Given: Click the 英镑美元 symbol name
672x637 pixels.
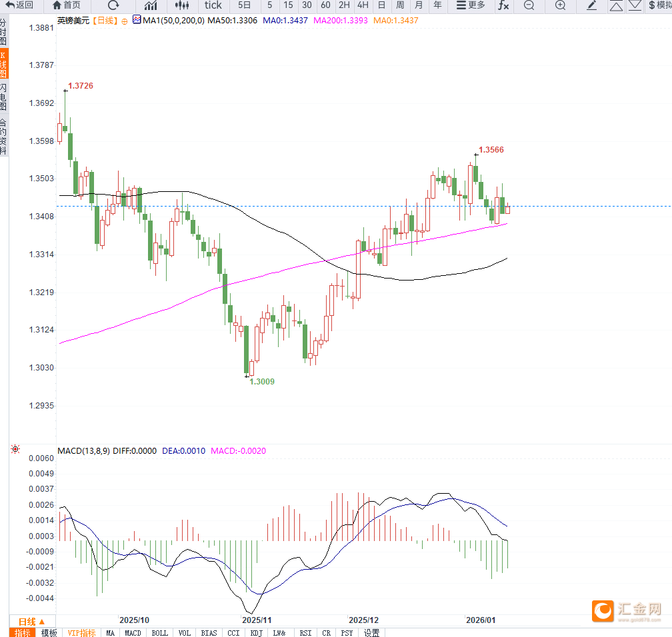Looking at the screenshot, I should click(73, 20).
